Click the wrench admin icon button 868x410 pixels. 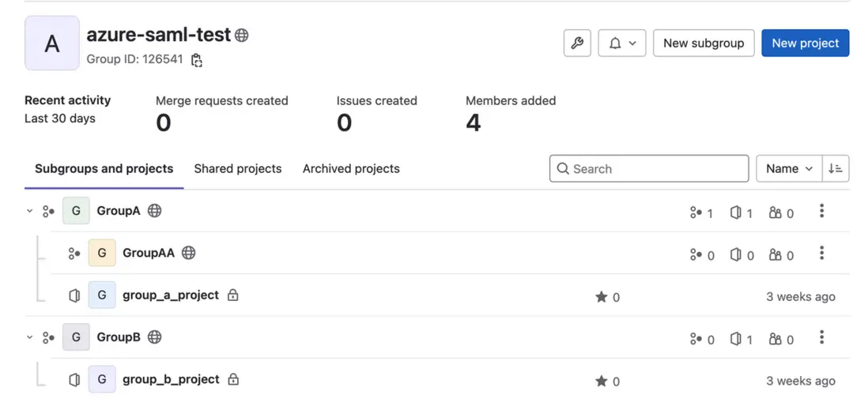(577, 43)
